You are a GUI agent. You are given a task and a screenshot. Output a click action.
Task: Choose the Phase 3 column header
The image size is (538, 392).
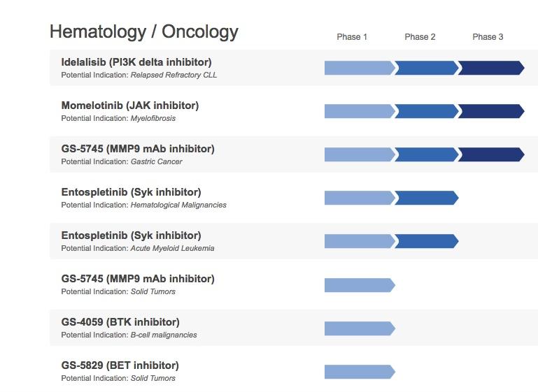pyautogui.click(x=488, y=37)
